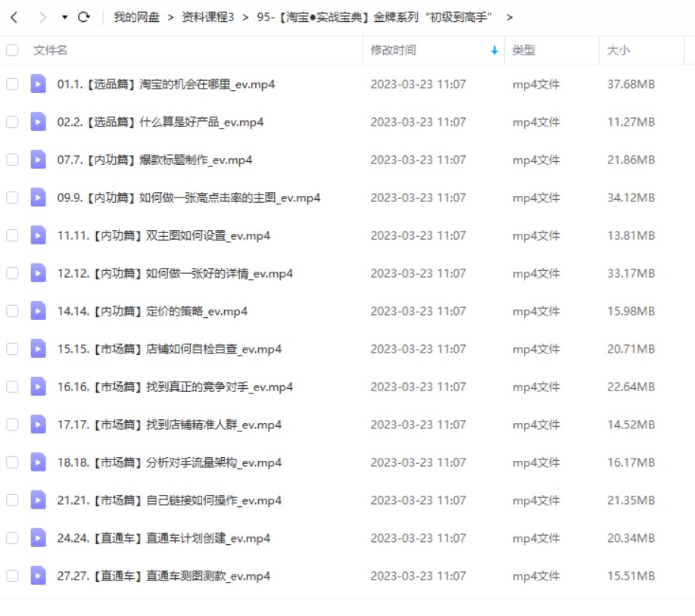
Task: Sort by 修改时间 column header
Action: pyautogui.click(x=393, y=50)
